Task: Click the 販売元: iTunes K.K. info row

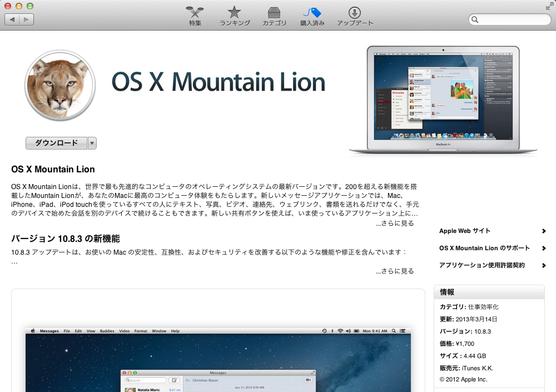Action: (x=466, y=368)
